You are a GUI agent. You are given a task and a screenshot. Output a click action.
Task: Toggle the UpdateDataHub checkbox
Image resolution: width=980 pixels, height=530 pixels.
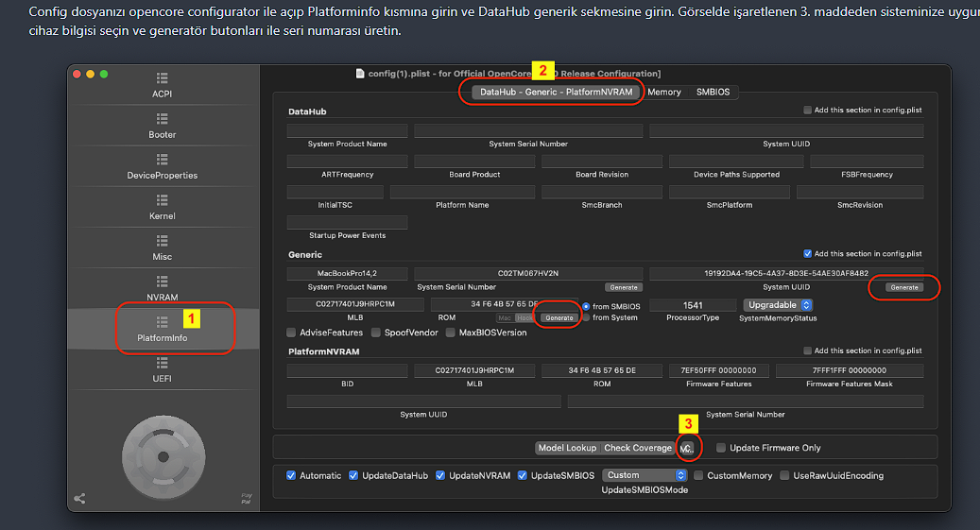[x=353, y=475]
